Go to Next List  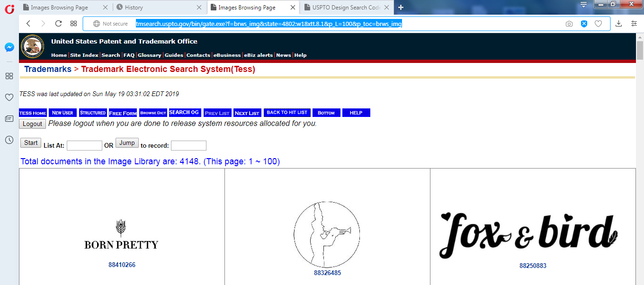pyautogui.click(x=247, y=113)
